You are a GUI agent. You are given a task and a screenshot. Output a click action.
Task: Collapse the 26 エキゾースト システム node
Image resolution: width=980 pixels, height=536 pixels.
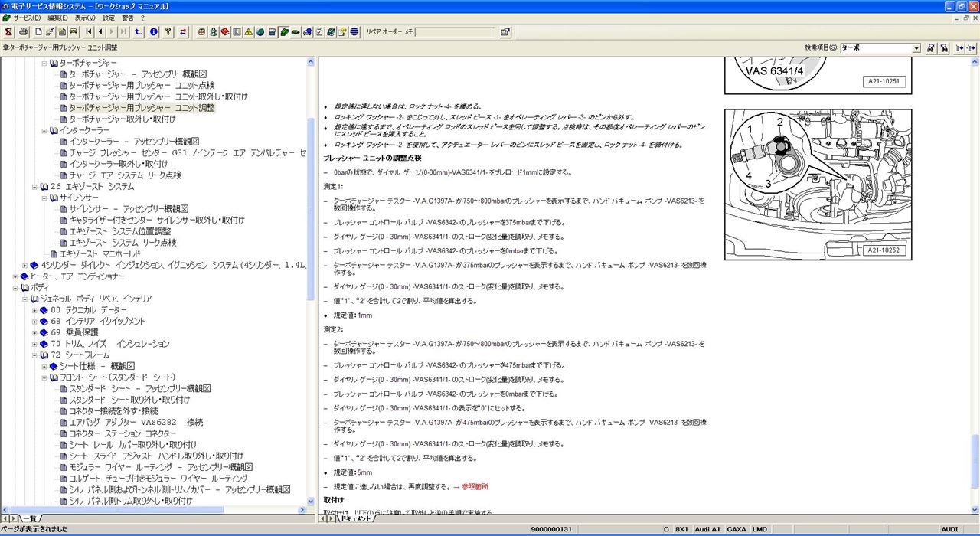click(x=34, y=186)
